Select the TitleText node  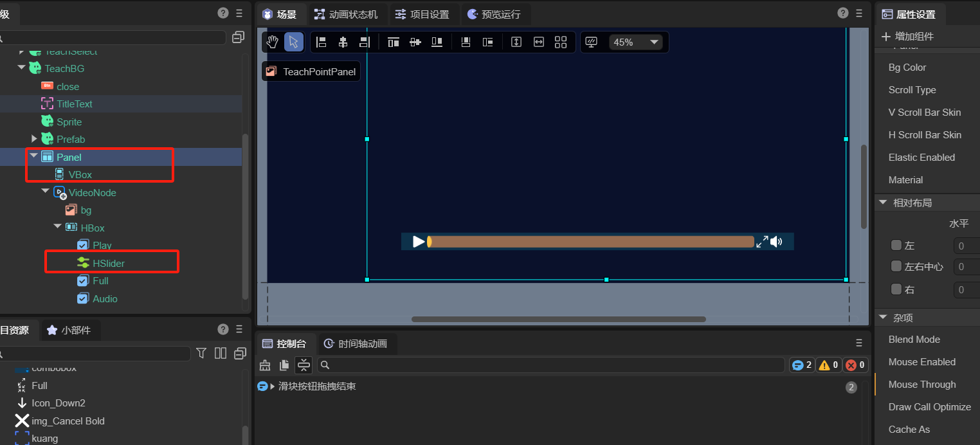75,104
